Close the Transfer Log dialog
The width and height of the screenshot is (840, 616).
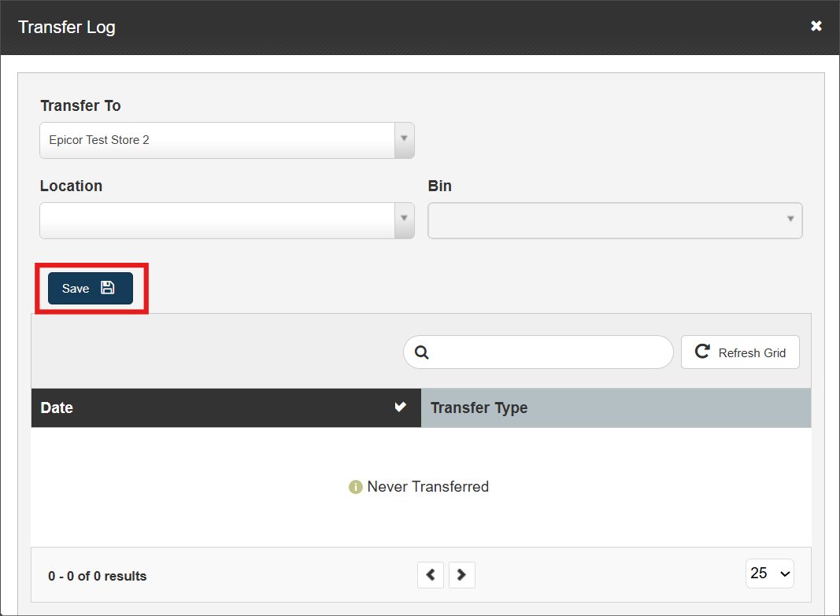tap(816, 26)
